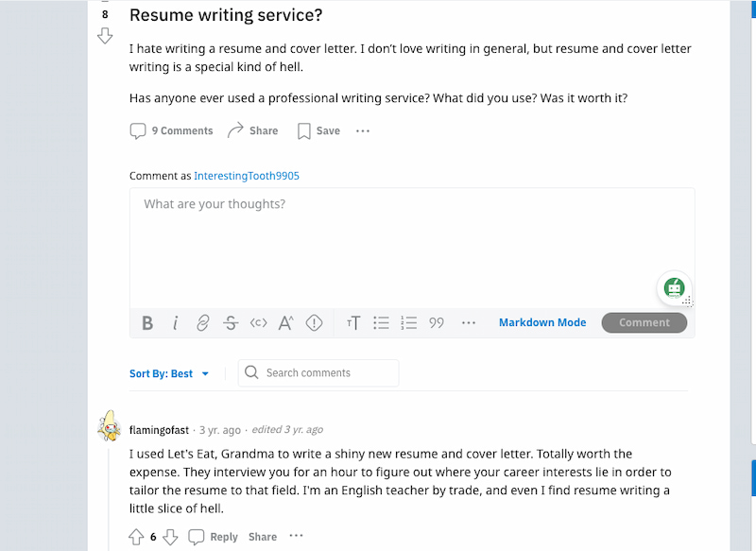Screen dimensions: 756x551
Task: Open the post's three-dot options menu
Action: point(363,130)
